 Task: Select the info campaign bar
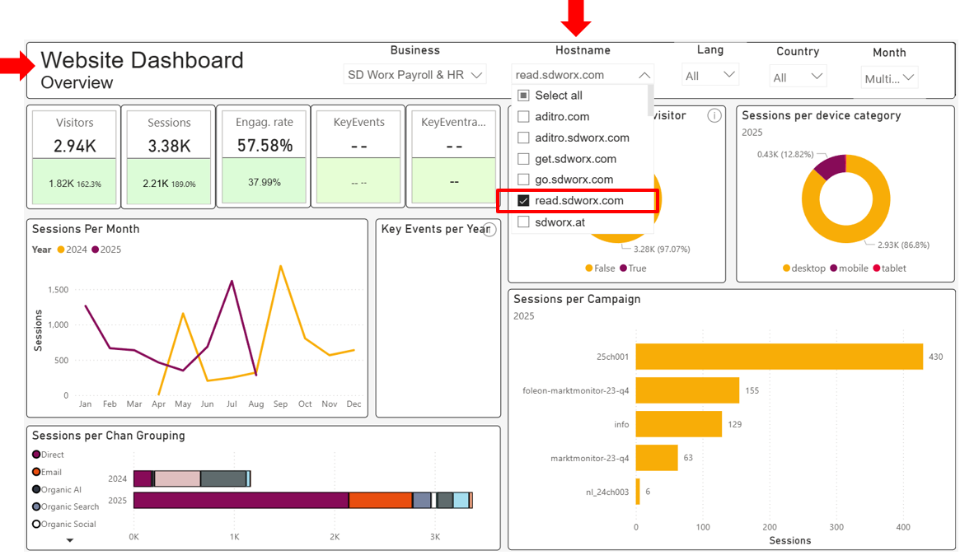(x=678, y=424)
